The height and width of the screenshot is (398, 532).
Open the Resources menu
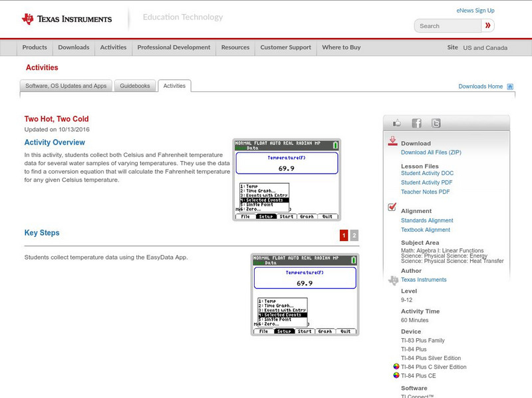[x=235, y=47]
